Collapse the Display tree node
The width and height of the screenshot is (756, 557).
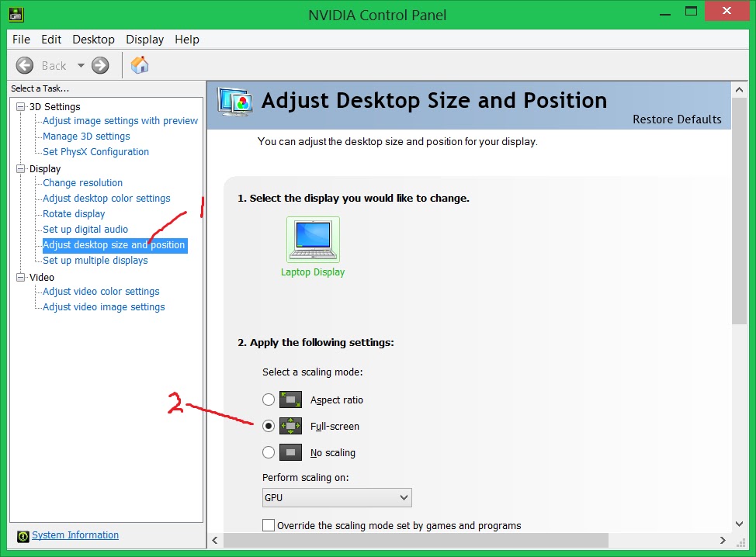tap(21, 168)
